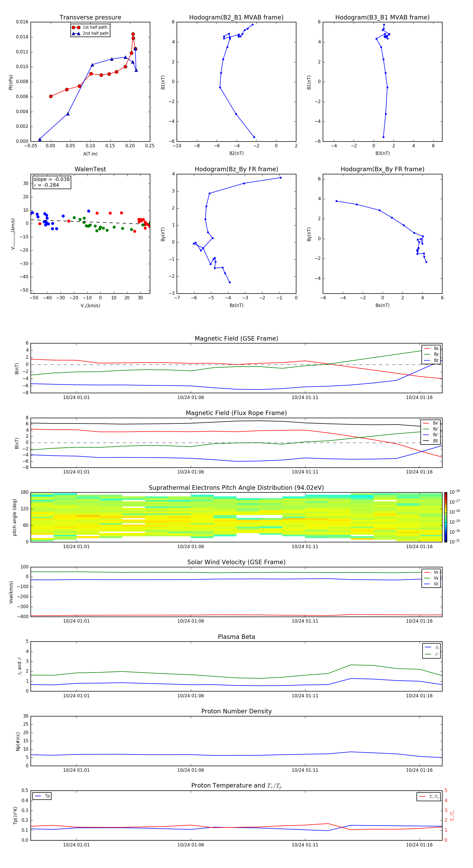Click the "Pt(nPa)" y-axis label
Screen dimensions: 473x868
click(x=11, y=82)
